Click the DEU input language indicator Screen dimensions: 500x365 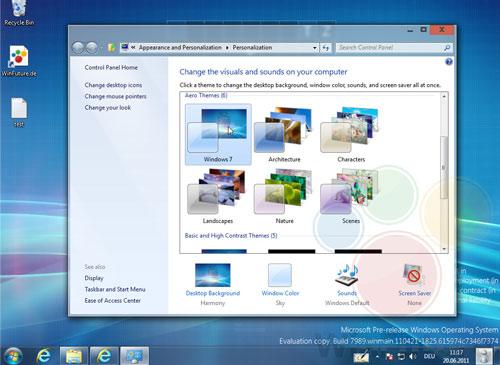429,356
